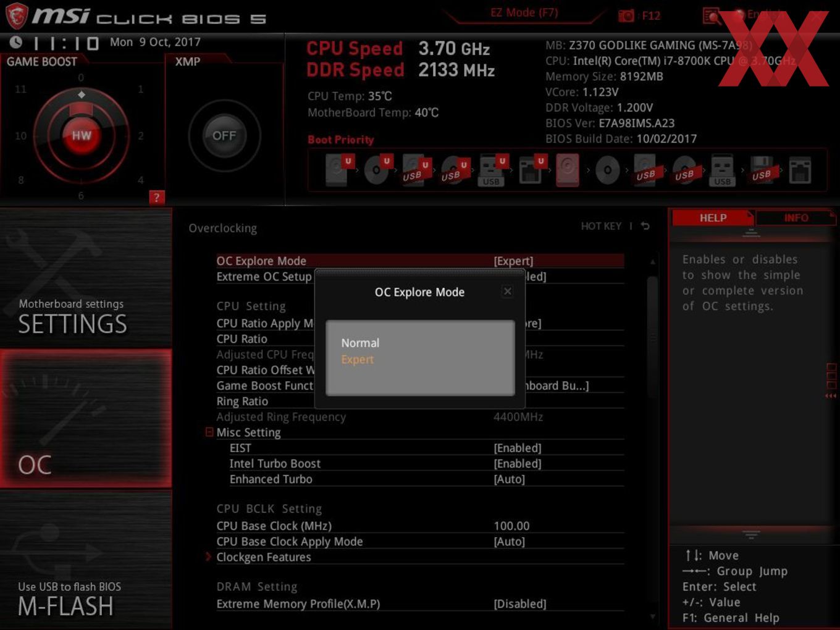This screenshot has height=630, width=840.
Task: Open EIST [Enabled] value dropdown
Action: click(x=518, y=448)
